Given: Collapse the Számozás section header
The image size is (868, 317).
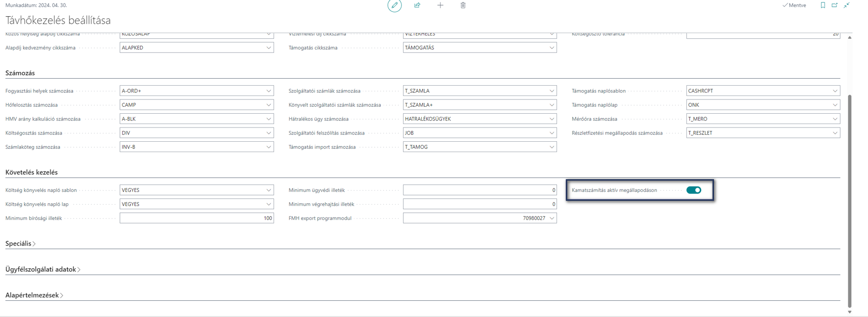Looking at the screenshot, I should [x=20, y=73].
